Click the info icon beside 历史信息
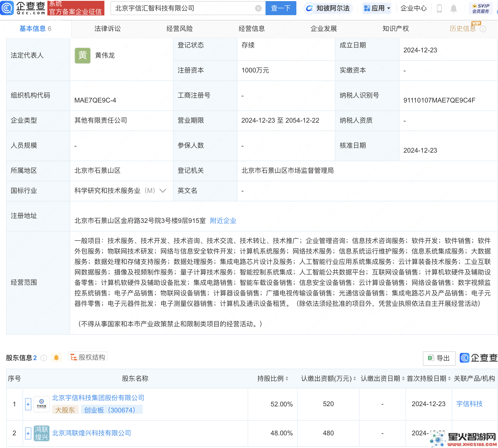The width and height of the screenshot is (498, 448). [x=483, y=29]
